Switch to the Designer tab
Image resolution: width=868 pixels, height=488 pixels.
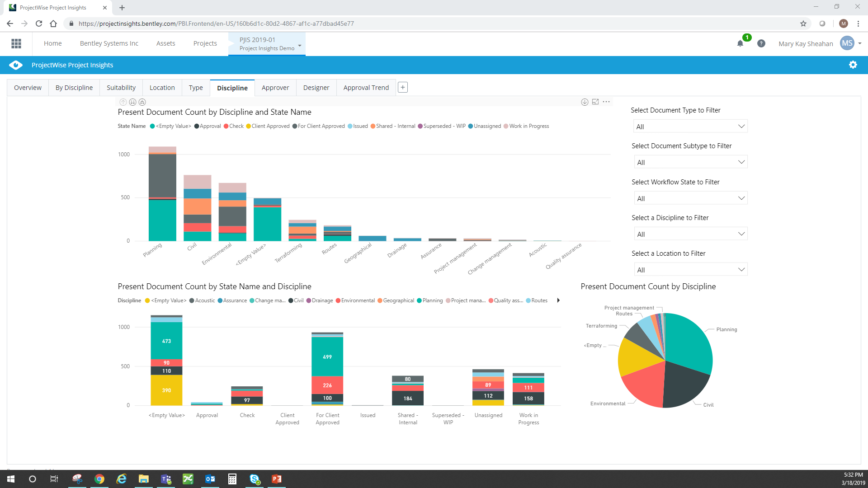point(316,88)
